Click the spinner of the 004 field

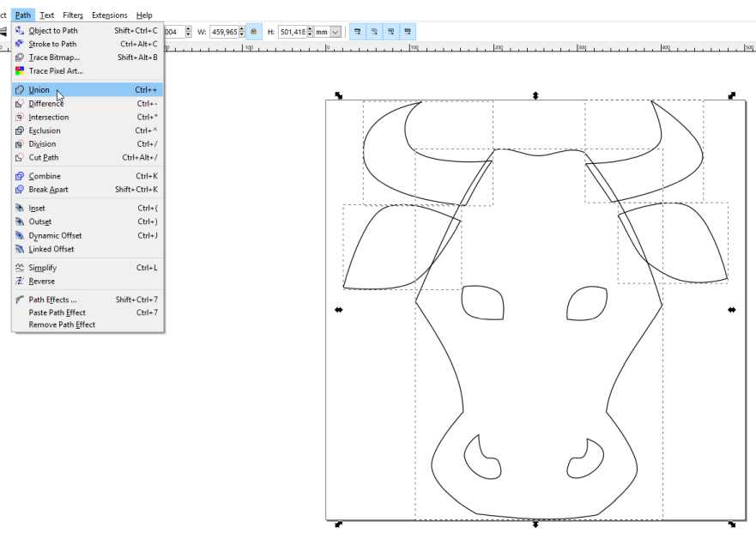click(189, 32)
